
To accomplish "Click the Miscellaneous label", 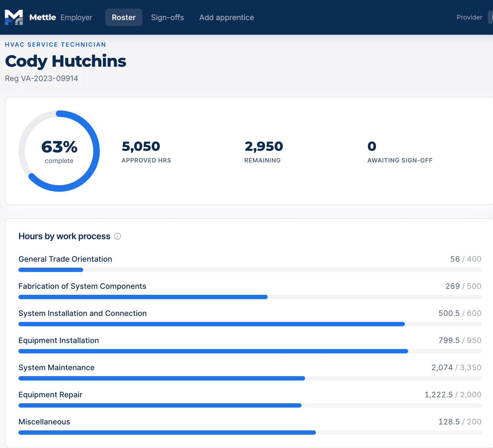I will click(44, 422).
